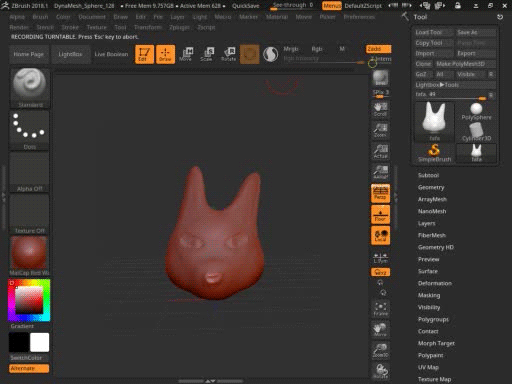Enable Rgb paint mode
This screenshot has width=512, height=384.
pos(317,49)
